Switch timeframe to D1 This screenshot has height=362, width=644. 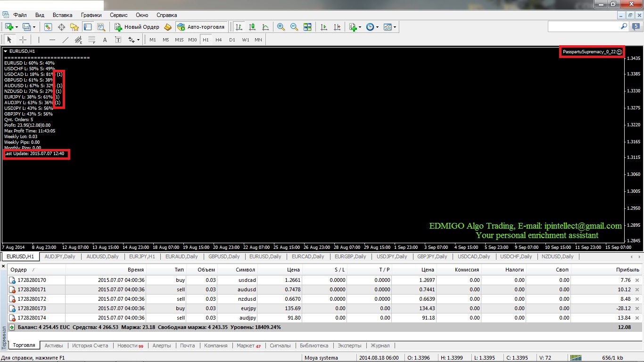tap(232, 40)
